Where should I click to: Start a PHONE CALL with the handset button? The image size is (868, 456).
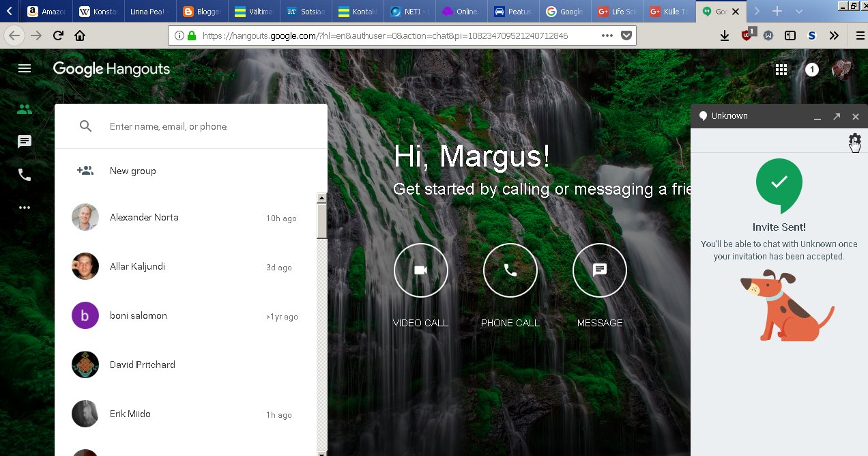point(510,270)
